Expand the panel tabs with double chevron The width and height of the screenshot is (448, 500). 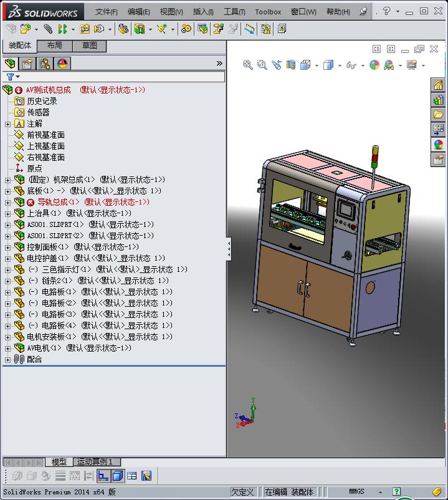click(x=219, y=63)
